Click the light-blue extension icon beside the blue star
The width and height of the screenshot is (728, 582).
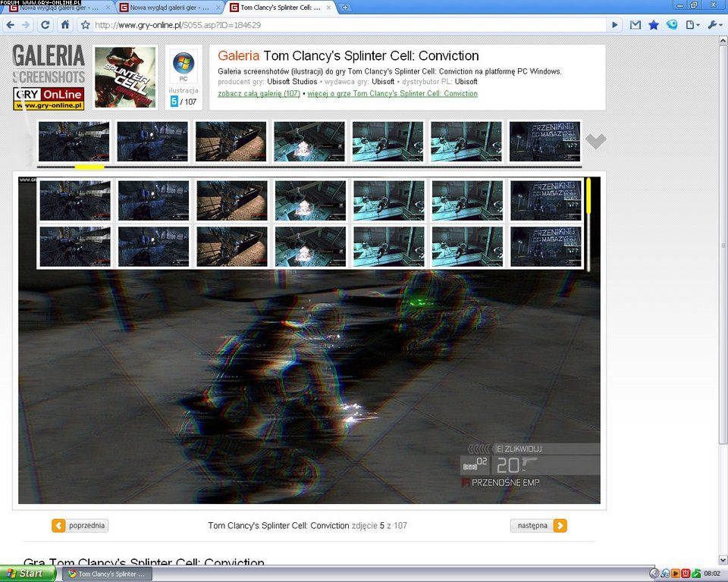point(672,25)
